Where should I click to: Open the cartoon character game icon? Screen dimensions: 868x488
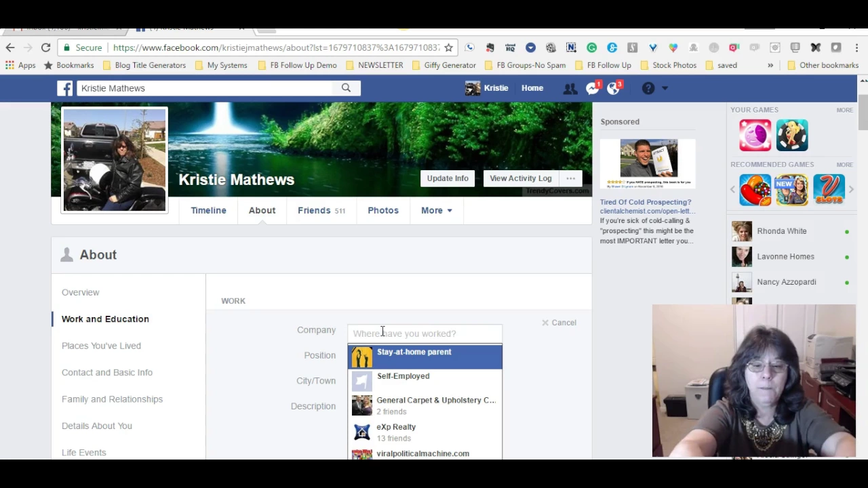[x=792, y=135]
